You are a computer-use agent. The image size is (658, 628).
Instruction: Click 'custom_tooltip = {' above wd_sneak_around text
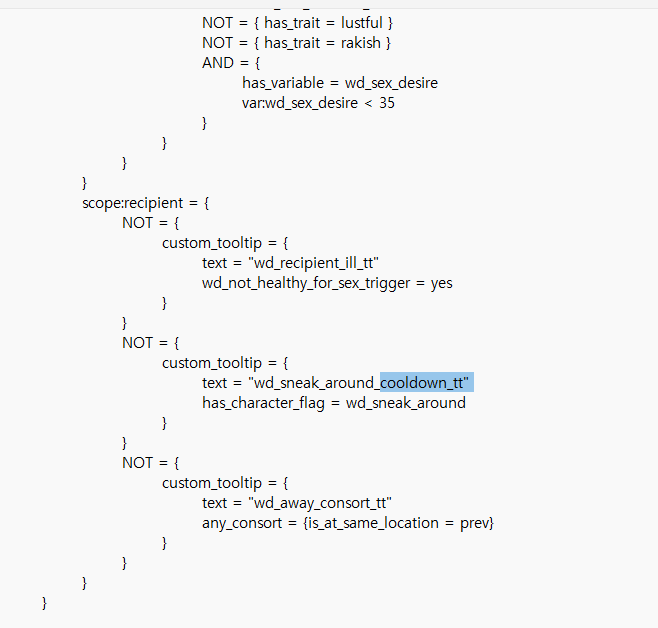tap(225, 363)
